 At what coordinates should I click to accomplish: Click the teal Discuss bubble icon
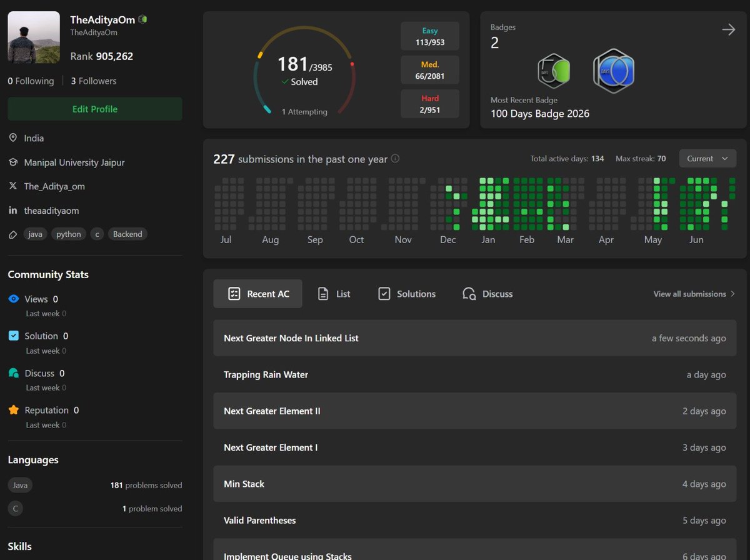pyautogui.click(x=14, y=373)
